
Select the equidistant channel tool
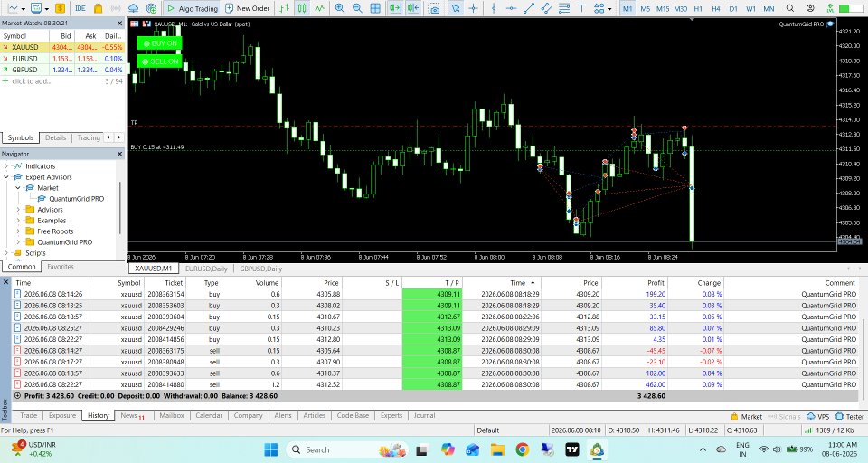546,8
